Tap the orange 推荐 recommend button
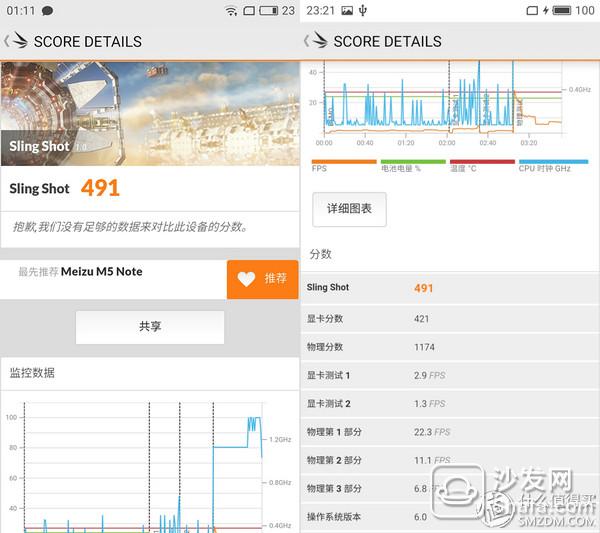 (x=262, y=279)
